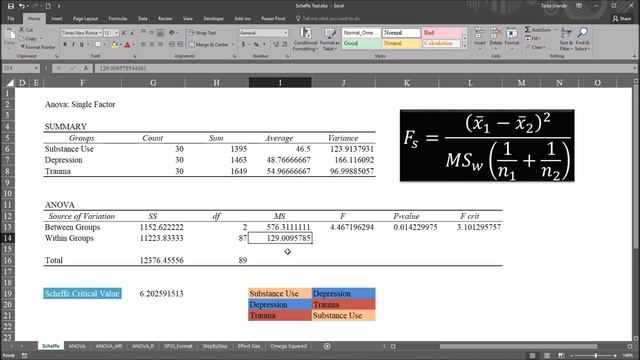Apply the red font color
This screenshot has height=360, width=640.
point(127,44)
